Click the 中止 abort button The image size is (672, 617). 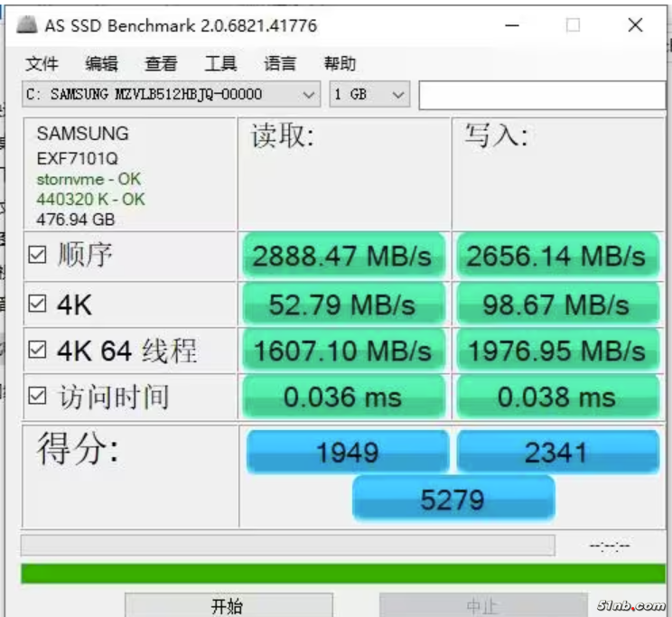(482, 605)
